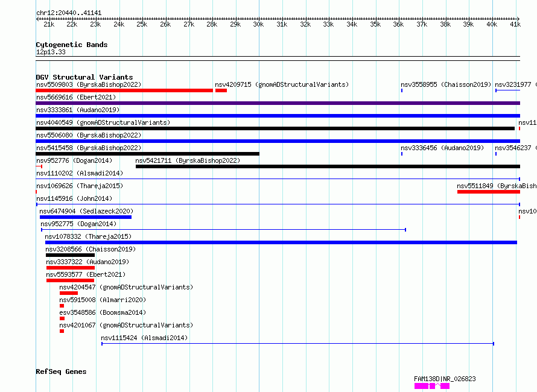
Task: Open nsv5421711 (ByrskaBishop2022) label
Action: [x=188, y=160]
